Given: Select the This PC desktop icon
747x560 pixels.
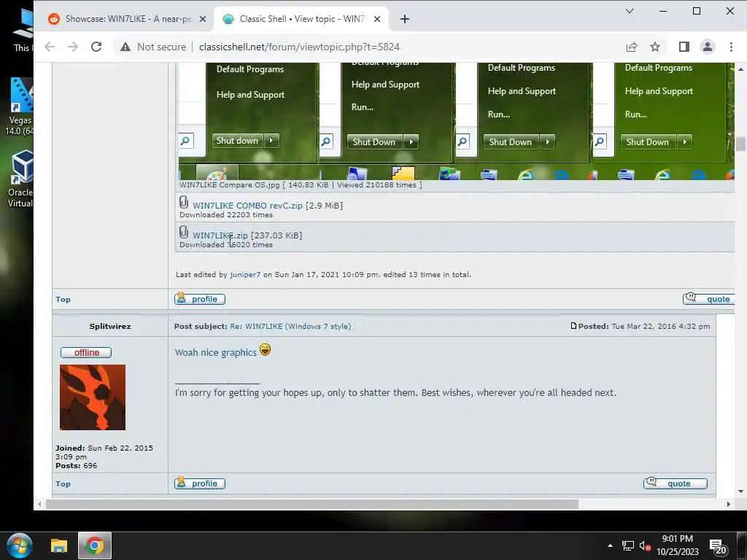Looking at the screenshot, I should (x=22, y=31).
